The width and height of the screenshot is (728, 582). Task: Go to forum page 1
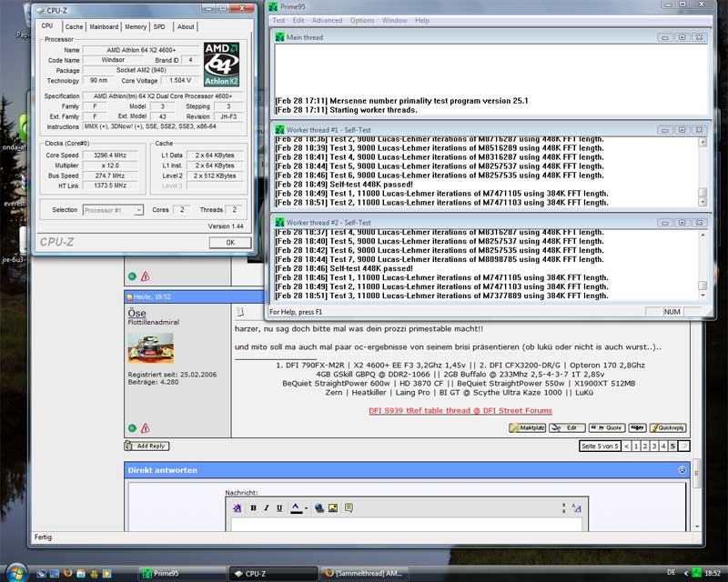tap(636, 446)
